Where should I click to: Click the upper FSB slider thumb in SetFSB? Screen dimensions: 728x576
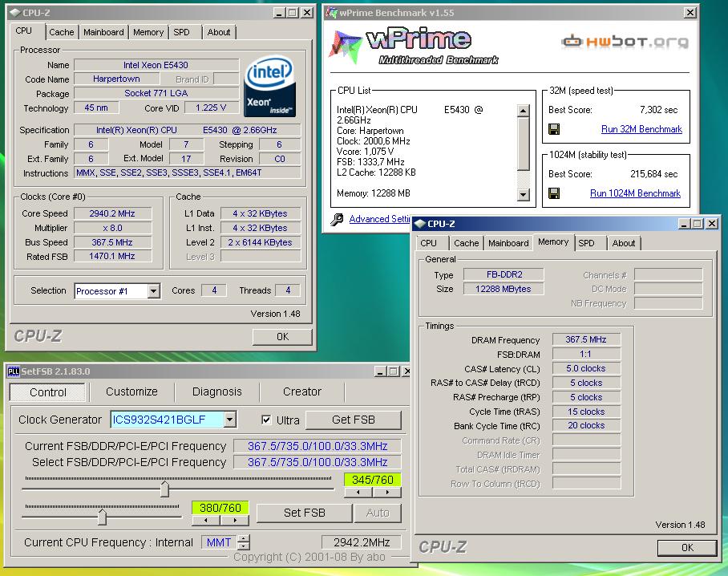tap(165, 489)
